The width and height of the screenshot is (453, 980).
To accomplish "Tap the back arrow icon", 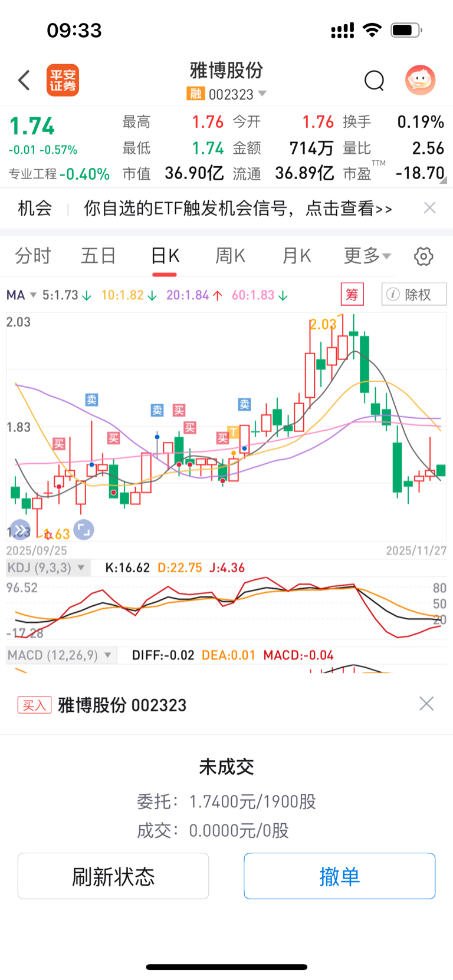I will coord(24,80).
